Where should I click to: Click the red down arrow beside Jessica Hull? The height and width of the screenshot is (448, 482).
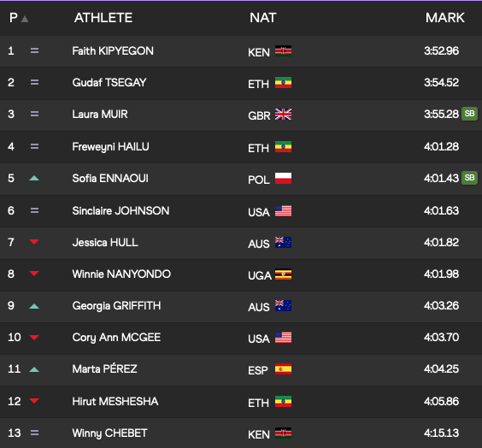click(34, 242)
